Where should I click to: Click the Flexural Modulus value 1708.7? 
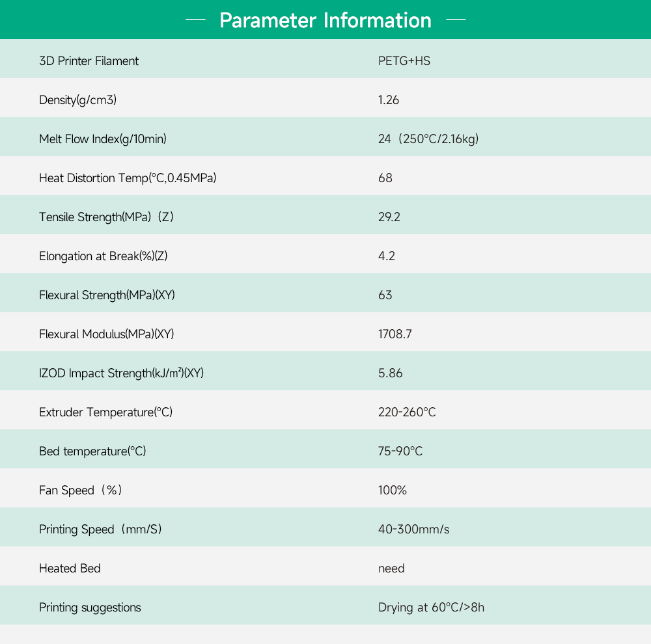[395, 334]
